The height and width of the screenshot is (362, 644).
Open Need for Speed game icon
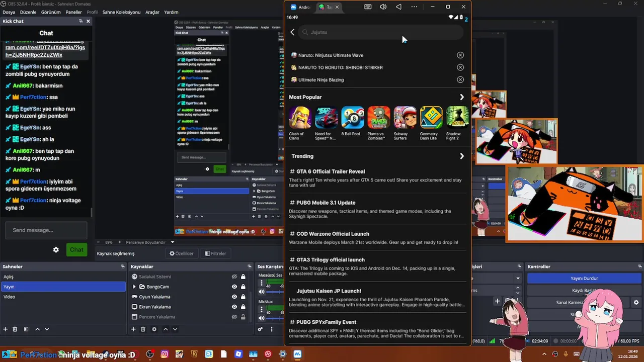(x=326, y=117)
